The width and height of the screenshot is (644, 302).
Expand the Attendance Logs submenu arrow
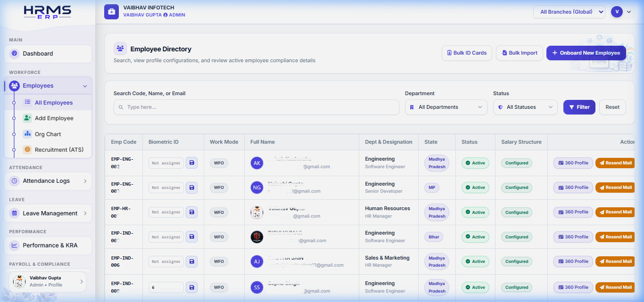[85, 181]
